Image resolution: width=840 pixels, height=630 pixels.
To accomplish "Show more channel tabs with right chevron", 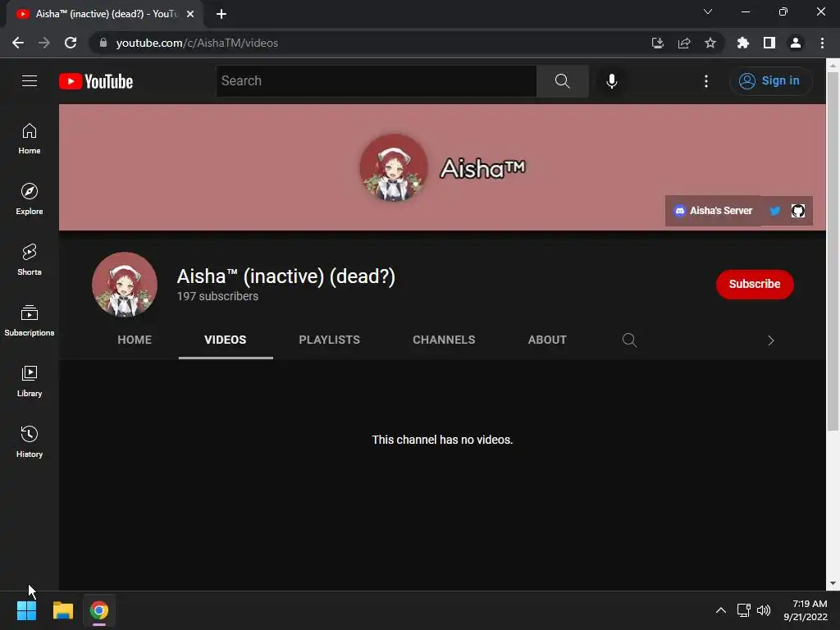I will [x=770, y=340].
